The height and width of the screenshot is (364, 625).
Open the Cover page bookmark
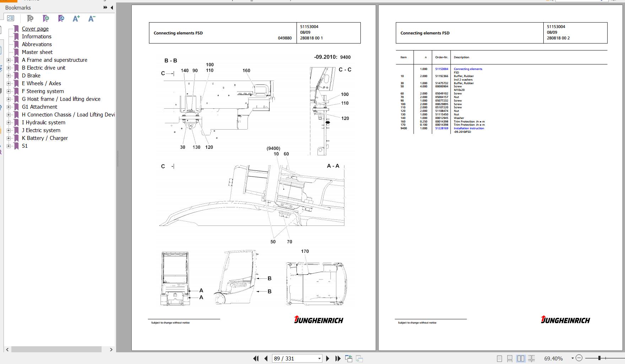tap(35, 29)
